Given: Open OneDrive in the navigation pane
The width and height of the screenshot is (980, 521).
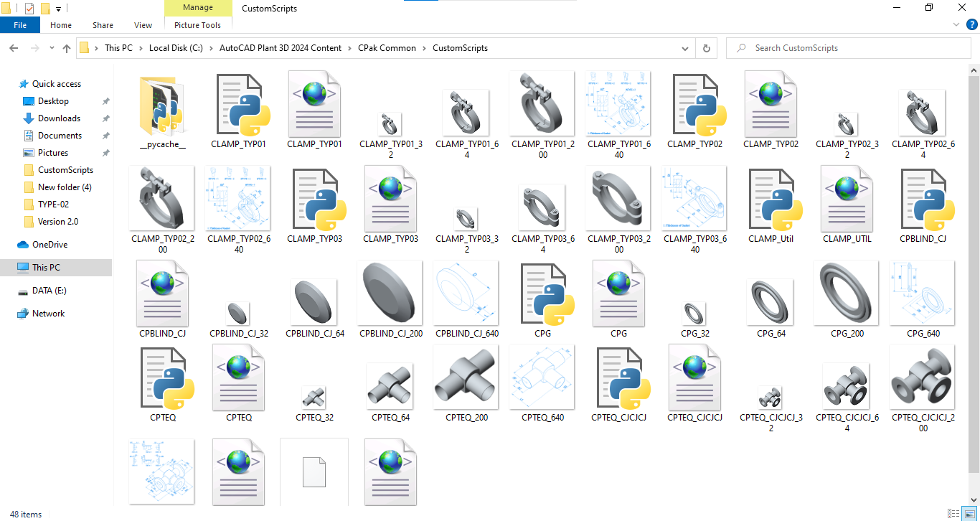Looking at the screenshot, I should pos(50,245).
